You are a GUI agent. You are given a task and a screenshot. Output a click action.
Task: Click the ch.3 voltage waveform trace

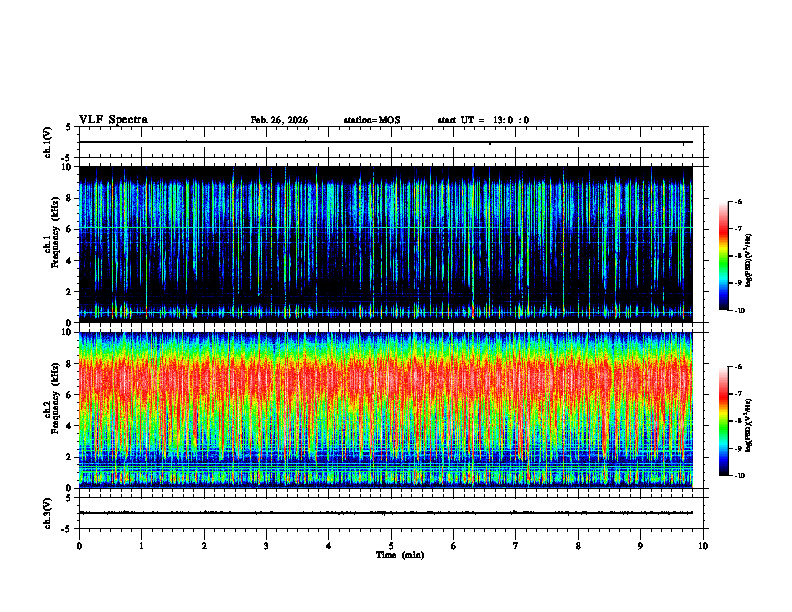click(385, 513)
